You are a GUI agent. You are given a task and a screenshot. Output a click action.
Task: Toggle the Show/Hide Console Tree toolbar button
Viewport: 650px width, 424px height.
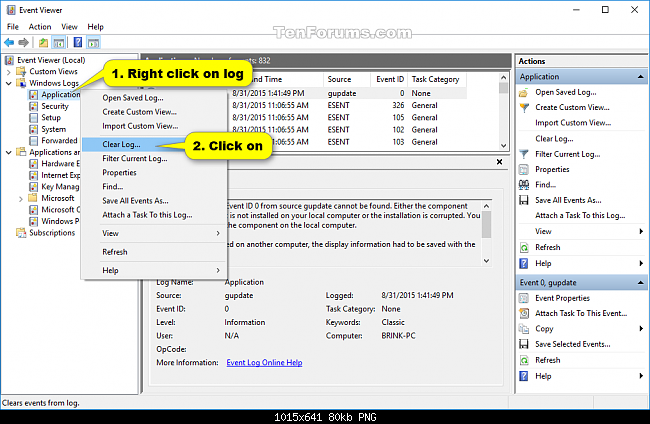[60, 43]
